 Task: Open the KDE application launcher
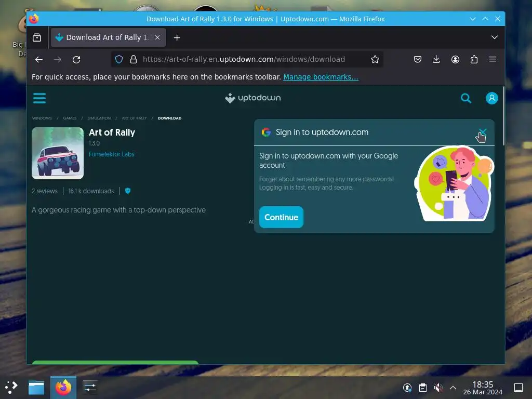(11, 387)
